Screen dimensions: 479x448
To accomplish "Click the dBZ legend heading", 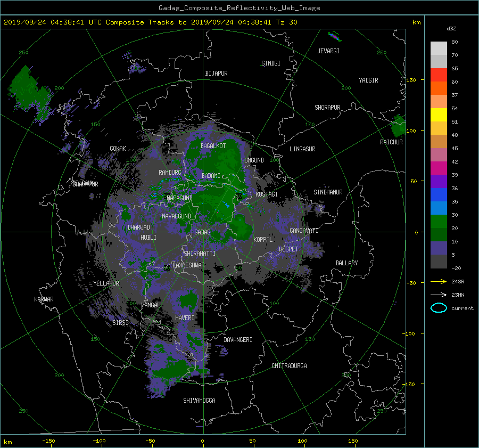I will click(x=451, y=28).
